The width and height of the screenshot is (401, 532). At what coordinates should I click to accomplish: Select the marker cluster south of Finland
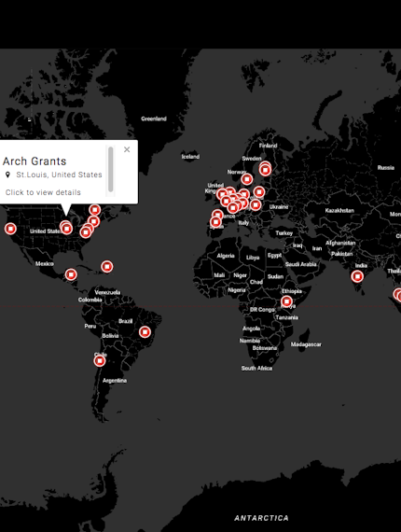(265, 169)
